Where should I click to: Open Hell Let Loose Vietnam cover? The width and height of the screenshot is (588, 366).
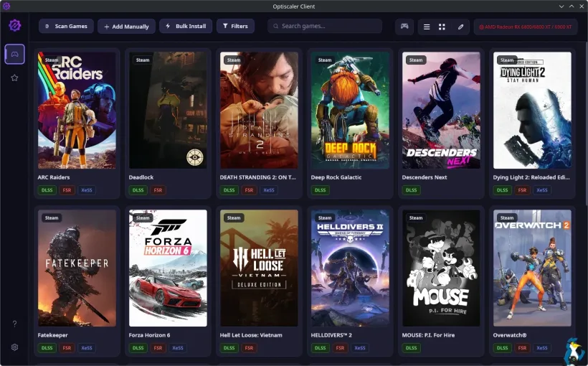coord(259,268)
